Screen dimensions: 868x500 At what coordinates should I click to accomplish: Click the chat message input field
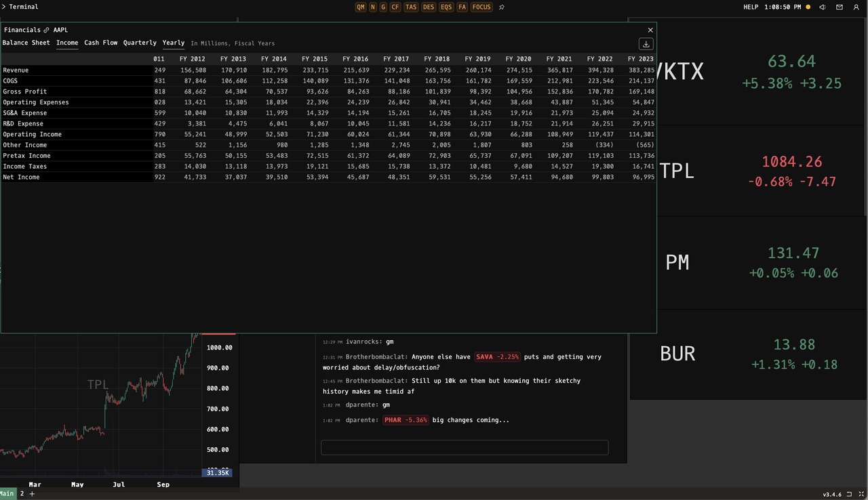click(x=465, y=447)
